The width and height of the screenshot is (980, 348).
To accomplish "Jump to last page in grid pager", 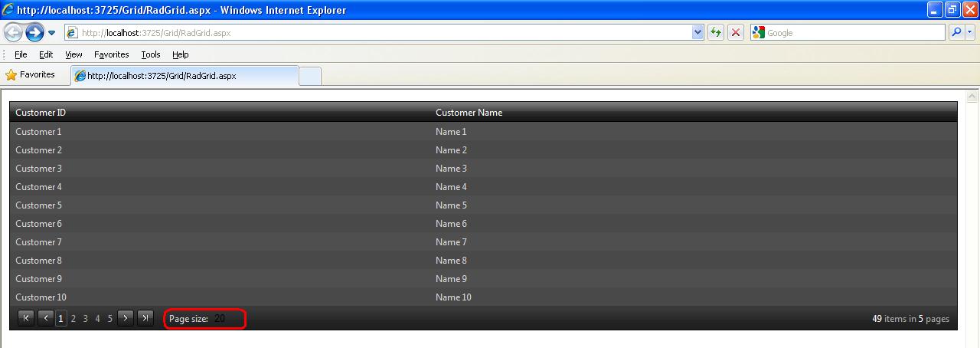I will click(145, 318).
